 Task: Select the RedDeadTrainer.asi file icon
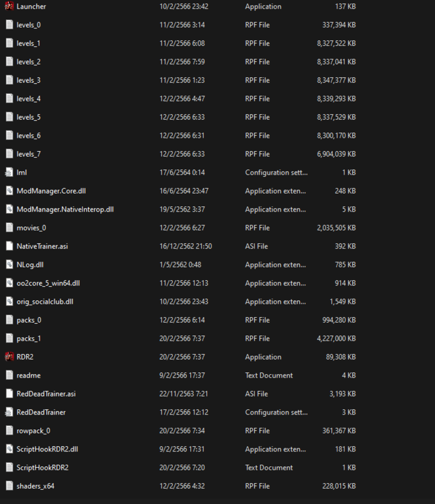click(9, 394)
